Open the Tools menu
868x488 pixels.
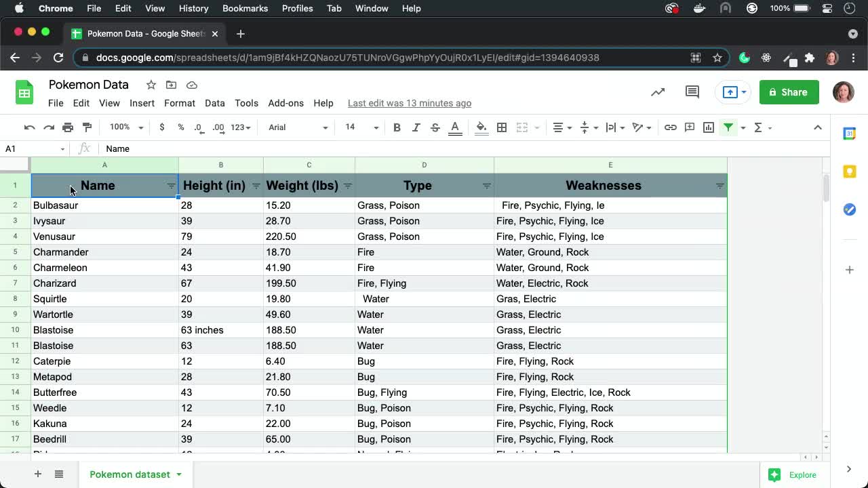coord(246,103)
